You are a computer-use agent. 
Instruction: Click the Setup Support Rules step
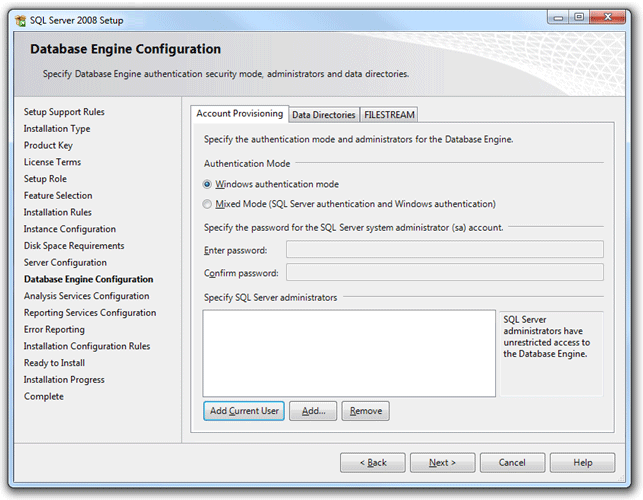(x=64, y=112)
